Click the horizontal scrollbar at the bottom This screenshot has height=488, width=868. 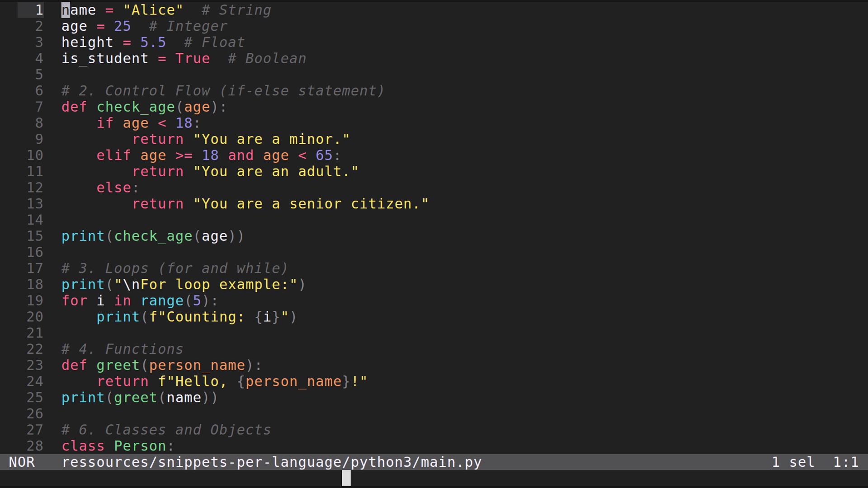pyautogui.click(x=346, y=478)
